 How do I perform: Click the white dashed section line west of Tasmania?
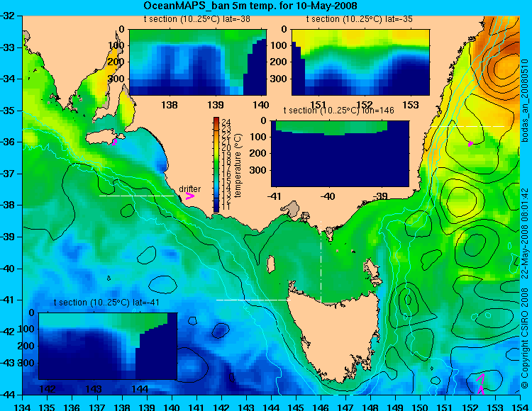click(253, 300)
